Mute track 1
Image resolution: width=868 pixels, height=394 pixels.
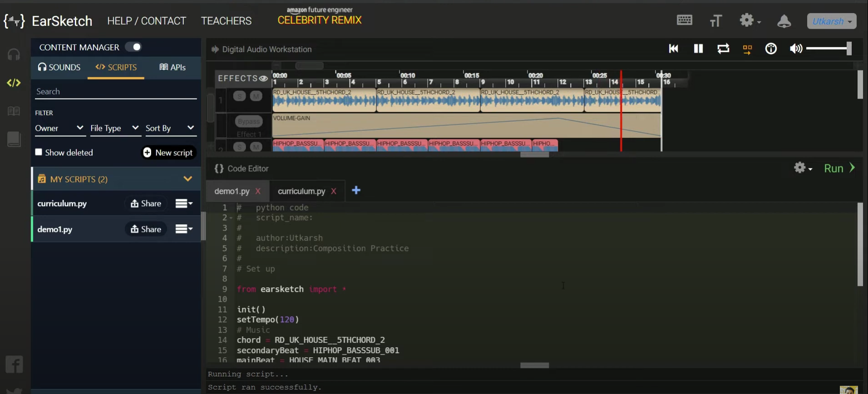click(256, 96)
